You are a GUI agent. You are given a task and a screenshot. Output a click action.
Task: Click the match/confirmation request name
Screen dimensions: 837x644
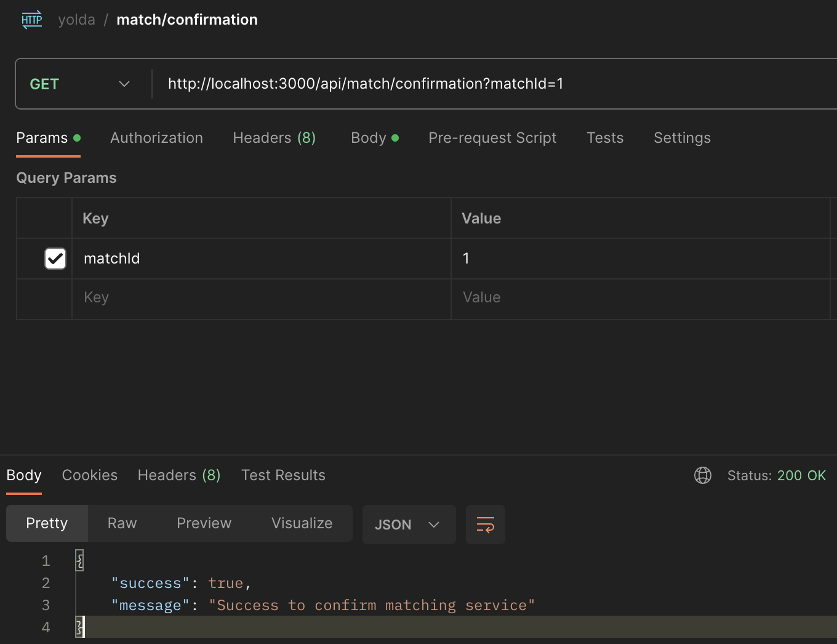pyautogui.click(x=187, y=20)
